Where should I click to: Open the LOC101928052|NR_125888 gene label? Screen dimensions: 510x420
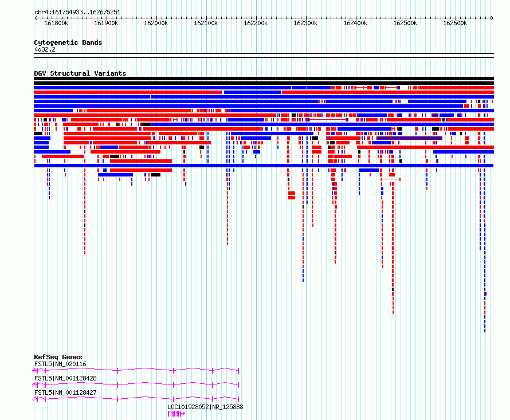pyautogui.click(x=205, y=407)
